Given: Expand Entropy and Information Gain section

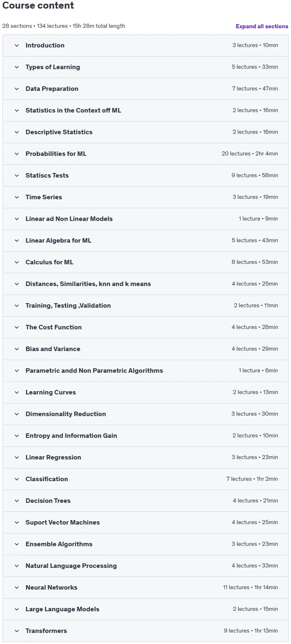Looking at the screenshot, I should [145, 436].
